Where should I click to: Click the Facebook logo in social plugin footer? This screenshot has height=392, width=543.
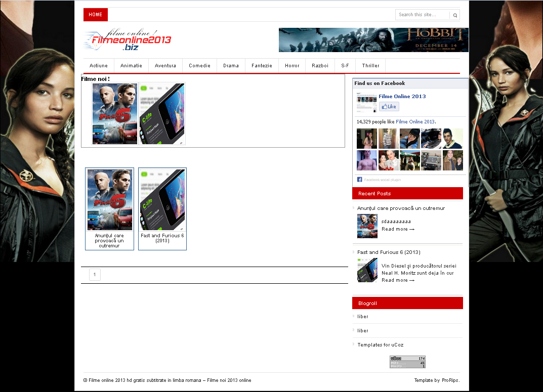[359, 180]
